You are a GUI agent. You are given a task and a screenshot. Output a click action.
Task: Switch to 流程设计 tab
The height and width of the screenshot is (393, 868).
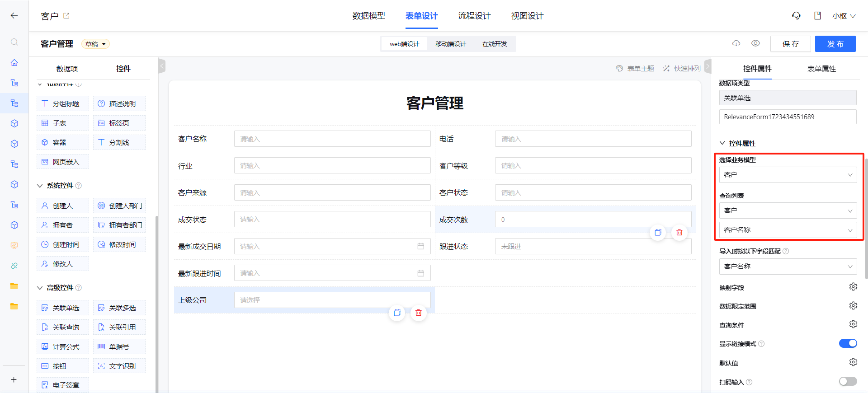click(x=474, y=16)
